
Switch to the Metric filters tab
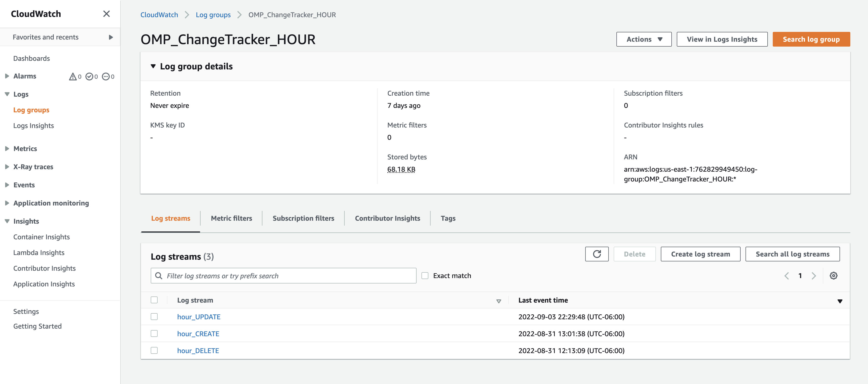(x=231, y=218)
